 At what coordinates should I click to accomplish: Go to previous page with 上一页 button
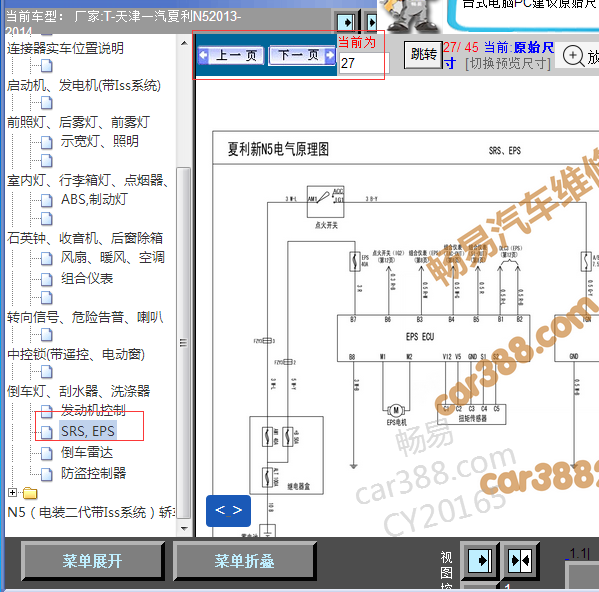coord(231,56)
